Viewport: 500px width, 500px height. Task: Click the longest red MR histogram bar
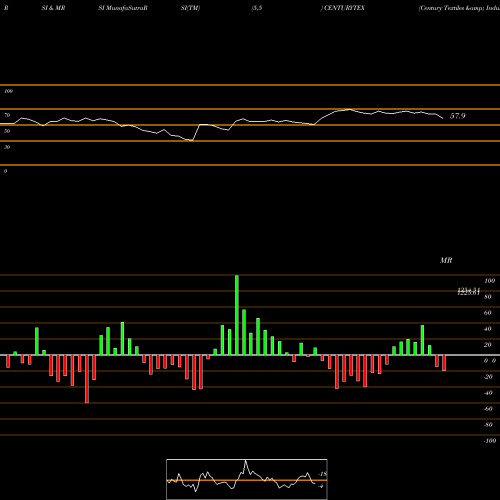(87, 379)
